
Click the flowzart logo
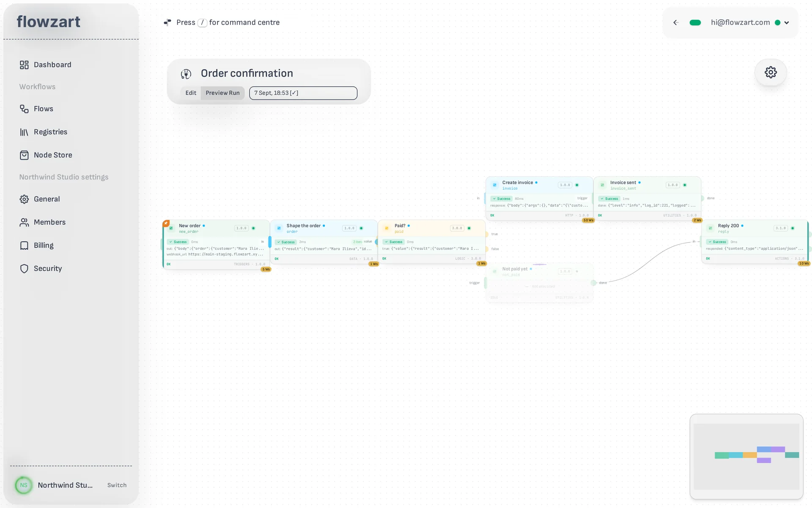[x=49, y=22]
